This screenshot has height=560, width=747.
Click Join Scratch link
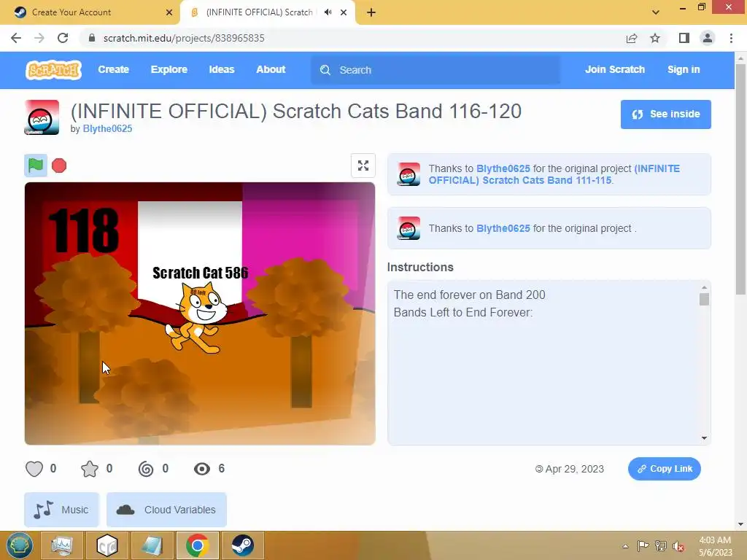614,69
